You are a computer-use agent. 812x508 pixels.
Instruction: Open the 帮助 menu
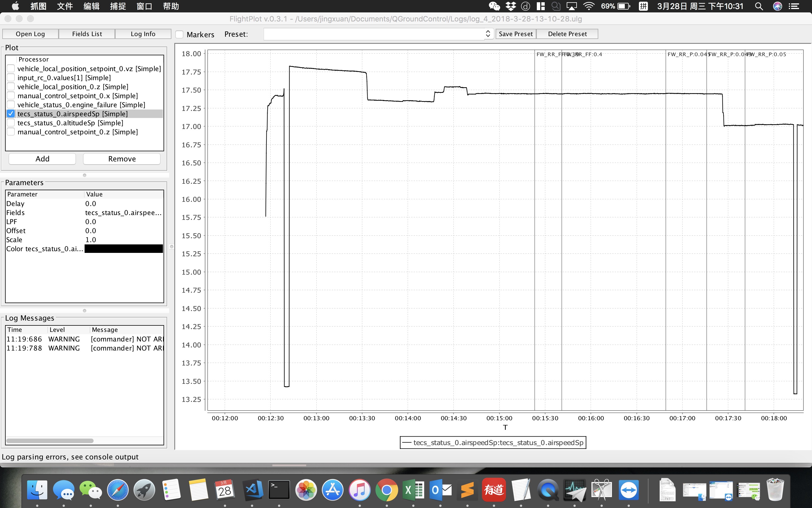click(x=171, y=6)
